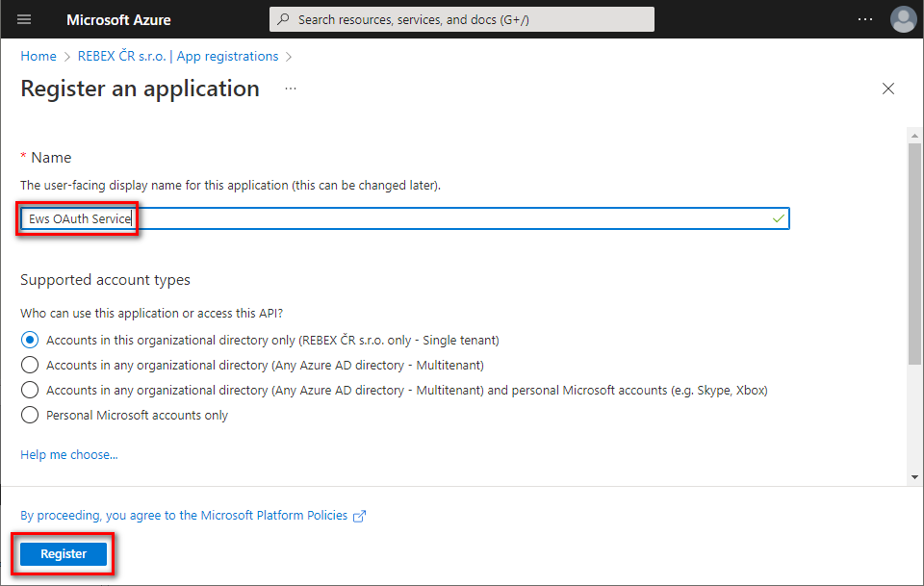This screenshot has height=586, width=924.
Task: Select Personal Microsoft accounts only
Action: coord(30,415)
